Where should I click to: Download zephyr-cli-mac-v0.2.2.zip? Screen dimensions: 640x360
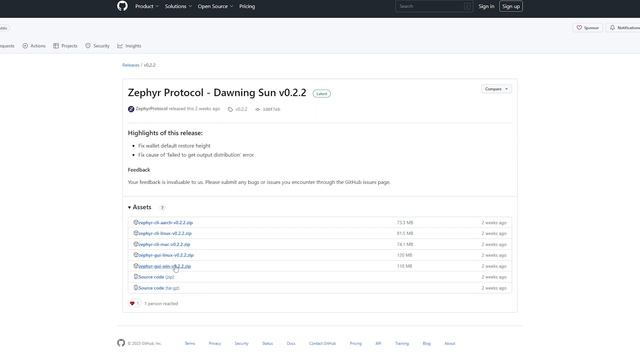click(x=164, y=244)
